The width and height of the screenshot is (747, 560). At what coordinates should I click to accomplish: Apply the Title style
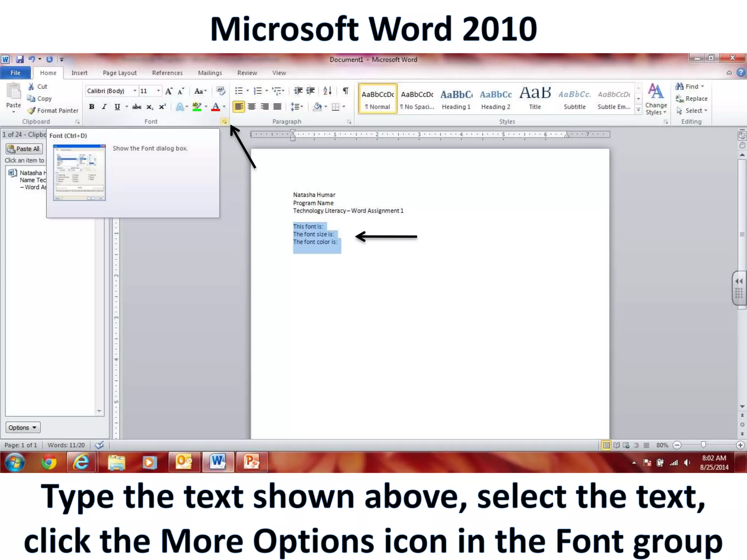[535, 99]
